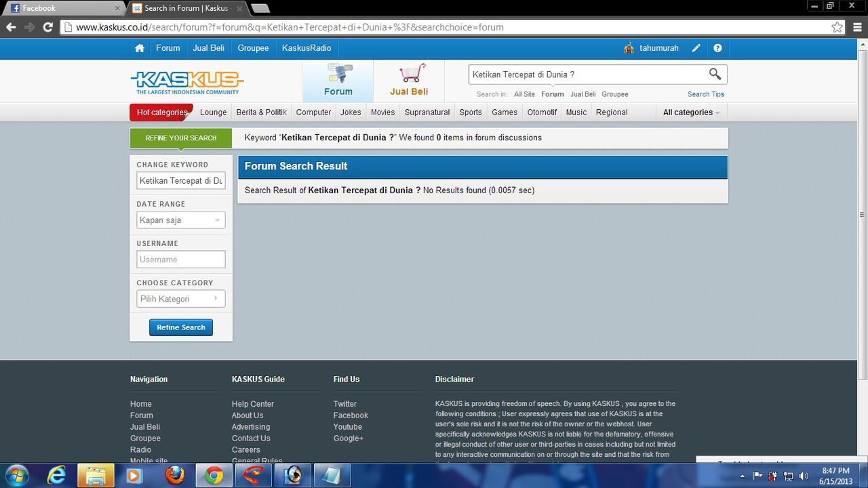Image resolution: width=868 pixels, height=488 pixels.
Task: Open the Jokes category
Action: click(x=351, y=113)
